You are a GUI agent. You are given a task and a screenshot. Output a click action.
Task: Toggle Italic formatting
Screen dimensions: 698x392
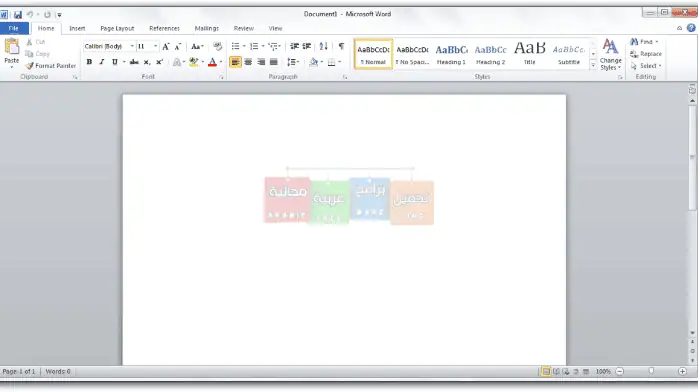pyautogui.click(x=101, y=62)
